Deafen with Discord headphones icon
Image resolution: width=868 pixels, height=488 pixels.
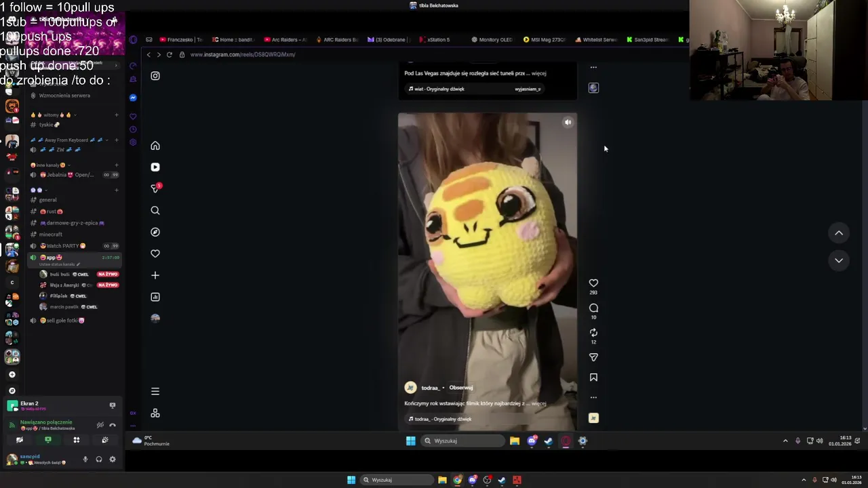[x=99, y=460]
